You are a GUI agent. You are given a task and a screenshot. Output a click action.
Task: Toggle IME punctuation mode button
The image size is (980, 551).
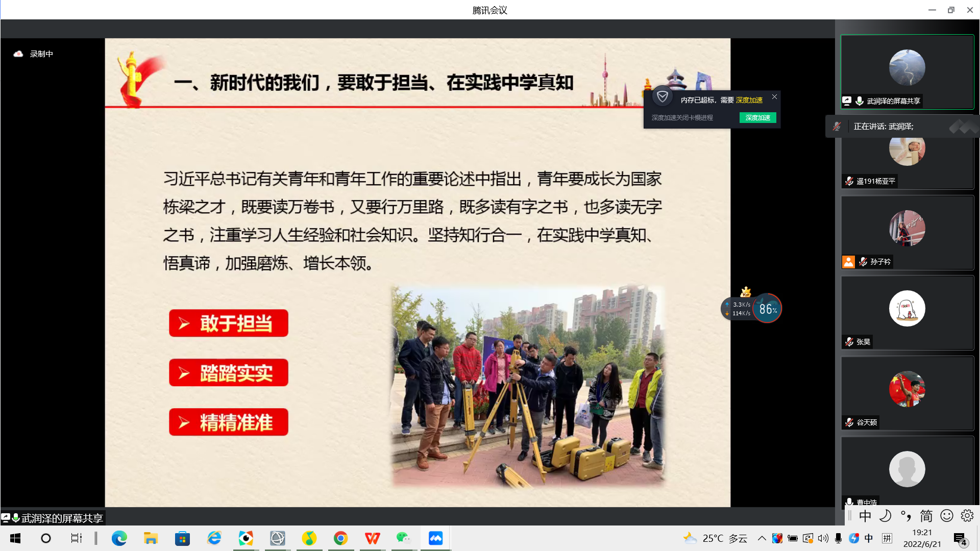[x=905, y=516]
